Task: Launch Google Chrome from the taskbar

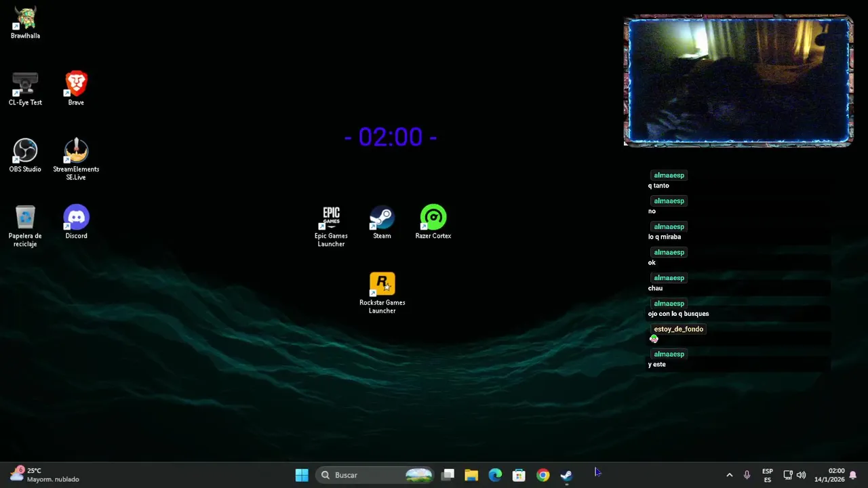Action: pos(542,475)
